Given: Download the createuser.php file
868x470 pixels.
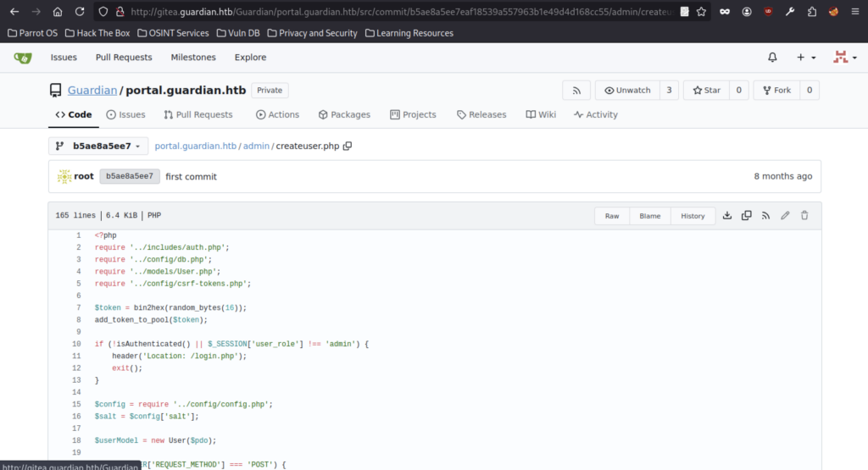Looking at the screenshot, I should [x=727, y=216].
